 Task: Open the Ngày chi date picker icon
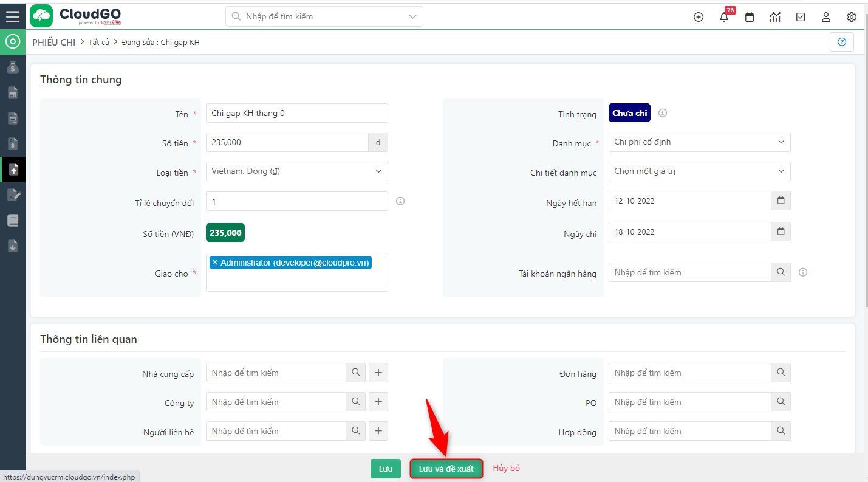[781, 232]
